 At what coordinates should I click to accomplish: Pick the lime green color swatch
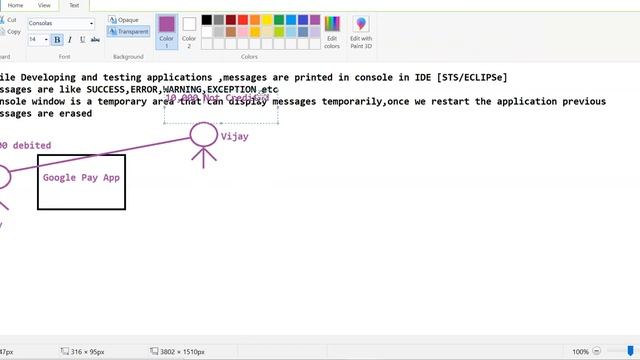[x=279, y=32]
